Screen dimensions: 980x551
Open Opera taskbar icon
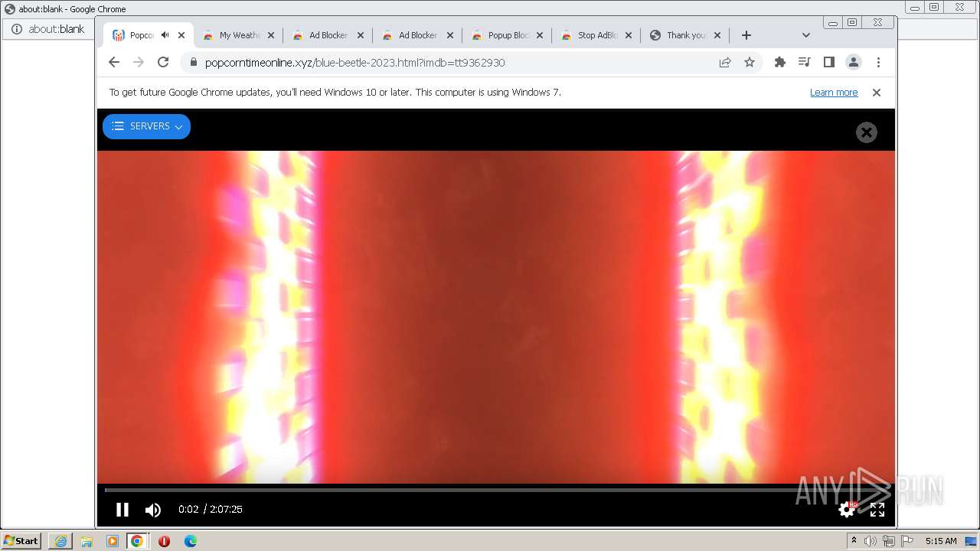pos(164,541)
